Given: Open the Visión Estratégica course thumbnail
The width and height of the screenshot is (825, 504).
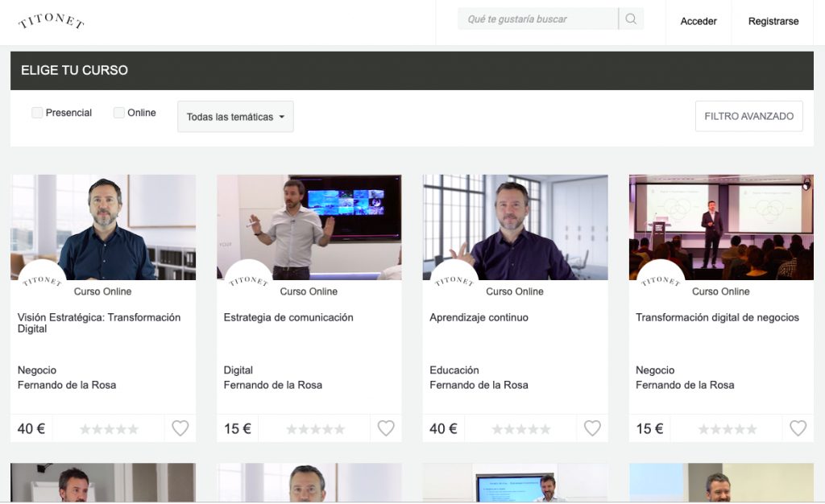Looking at the screenshot, I should pos(103,227).
